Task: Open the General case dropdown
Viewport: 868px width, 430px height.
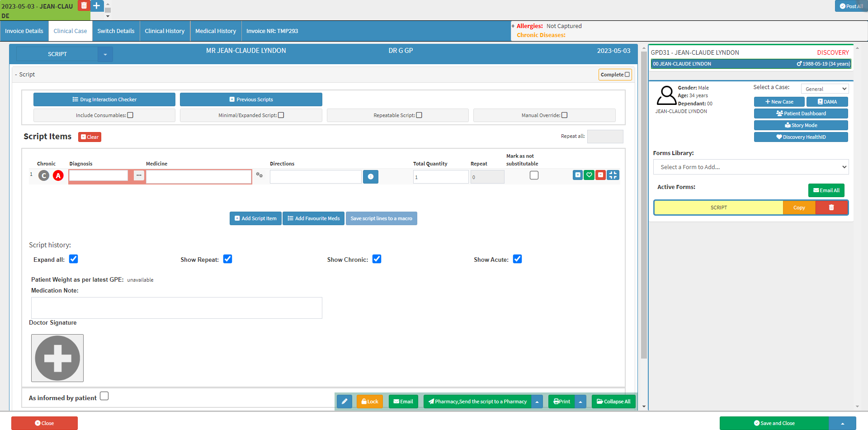Action: point(825,89)
